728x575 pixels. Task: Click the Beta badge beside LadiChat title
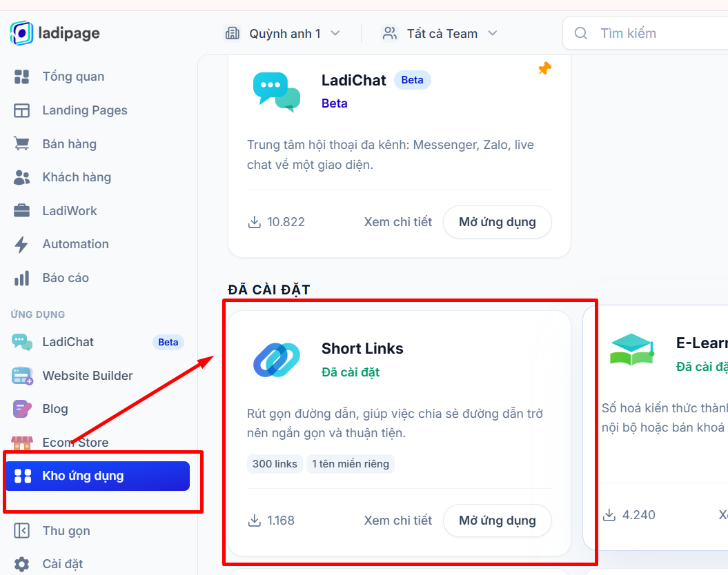pos(412,80)
